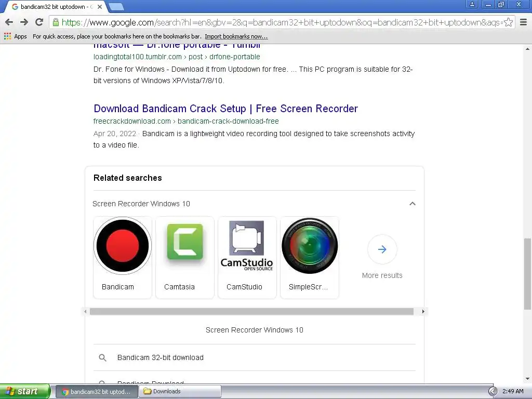
Task: Click the green padlock security icon
Action: (x=56, y=22)
